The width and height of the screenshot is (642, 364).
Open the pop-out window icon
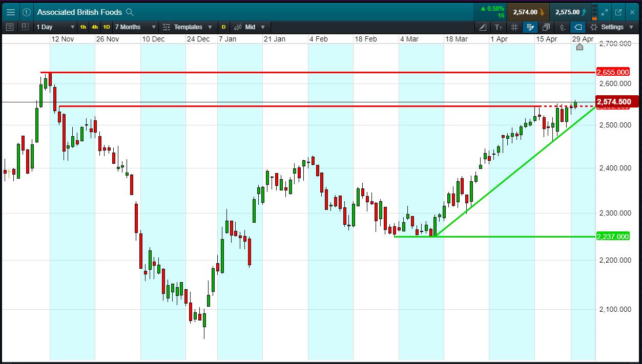click(618, 12)
